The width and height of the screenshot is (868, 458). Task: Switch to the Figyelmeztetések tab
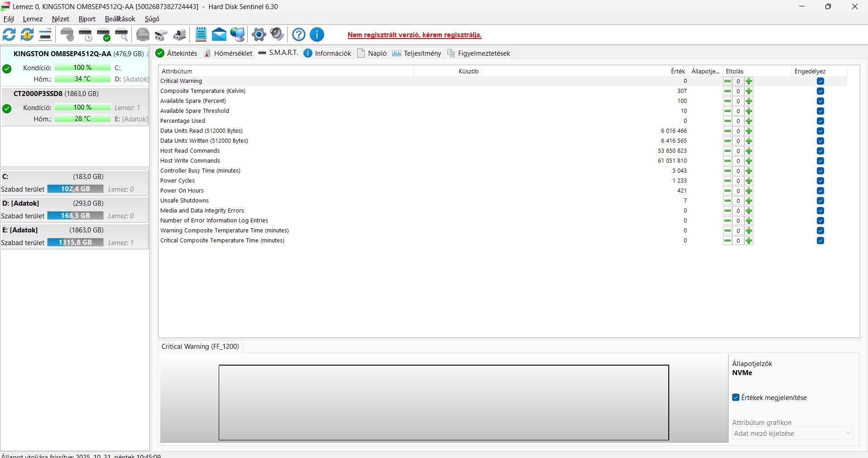tap(479, 53)
